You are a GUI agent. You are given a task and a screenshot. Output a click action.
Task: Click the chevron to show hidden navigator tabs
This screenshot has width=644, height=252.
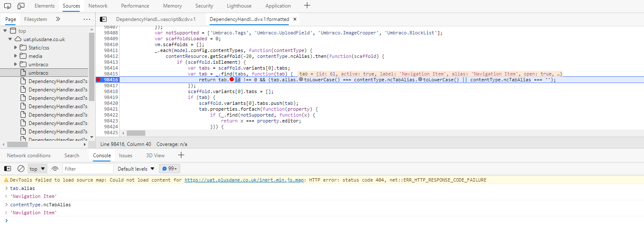[58, 19]
